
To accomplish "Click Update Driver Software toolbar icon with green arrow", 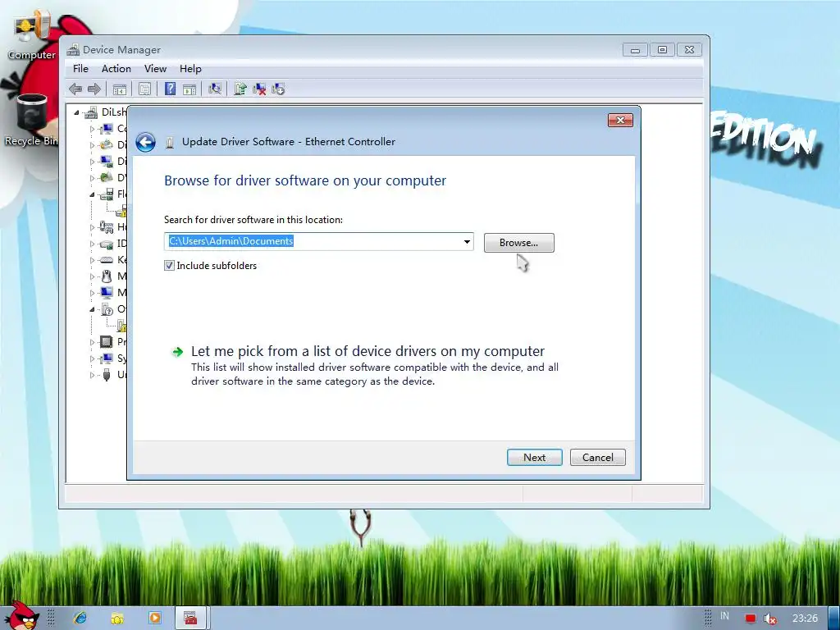I will point(240,89).
